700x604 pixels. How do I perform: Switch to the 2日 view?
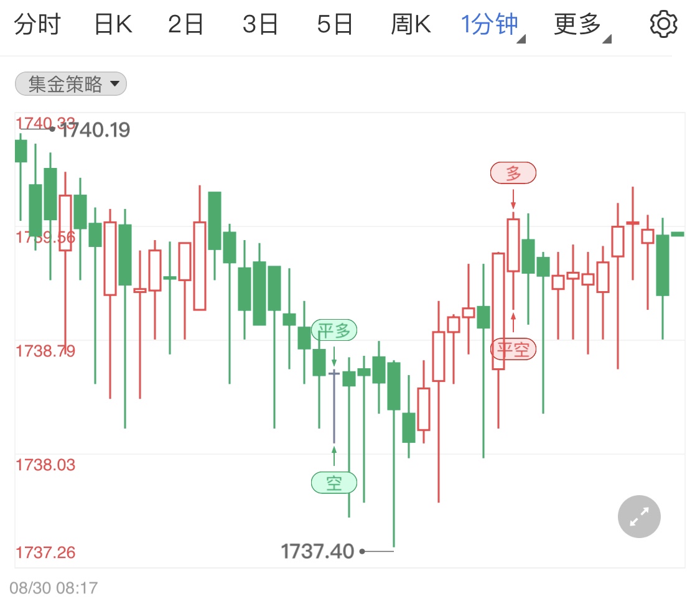186,25
